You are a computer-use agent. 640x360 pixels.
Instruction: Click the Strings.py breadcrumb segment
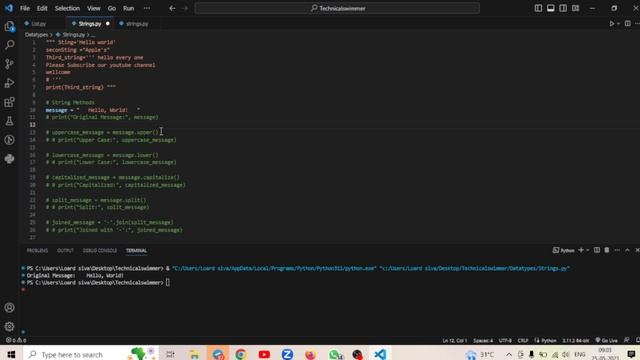[x=73, y=35]
